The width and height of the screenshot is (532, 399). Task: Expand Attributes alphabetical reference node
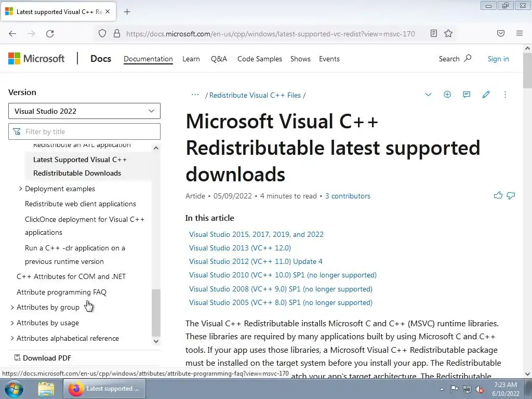pyautogui.click(x=12, y=338)
